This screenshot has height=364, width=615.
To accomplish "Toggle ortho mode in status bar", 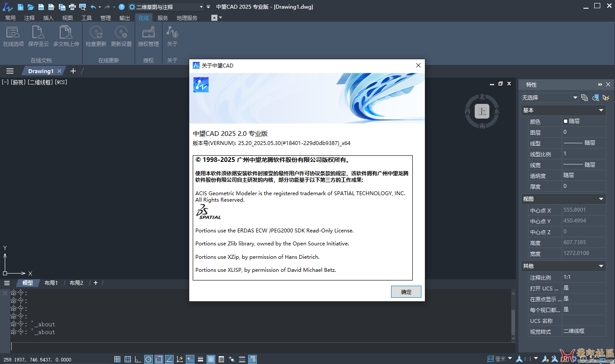I will [138, 359].
